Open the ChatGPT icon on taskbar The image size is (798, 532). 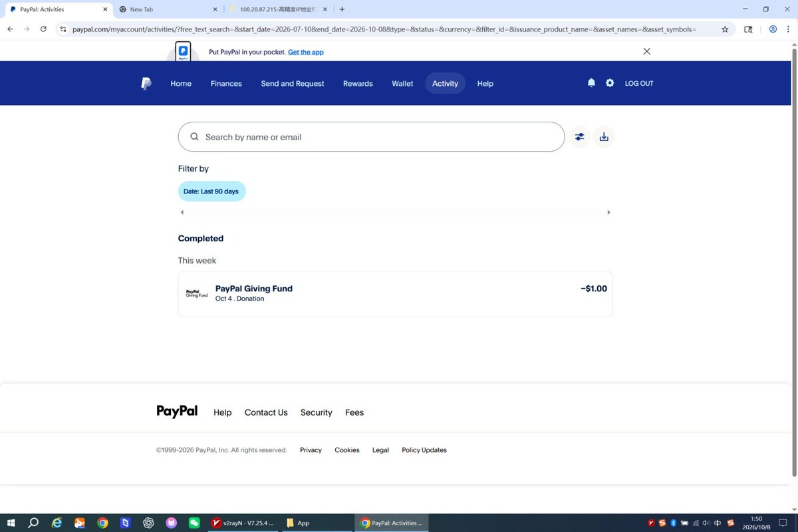148,523
